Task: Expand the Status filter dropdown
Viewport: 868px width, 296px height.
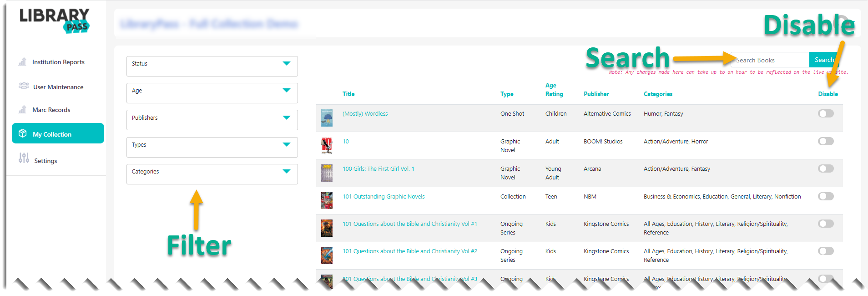Action: (212, 66)
